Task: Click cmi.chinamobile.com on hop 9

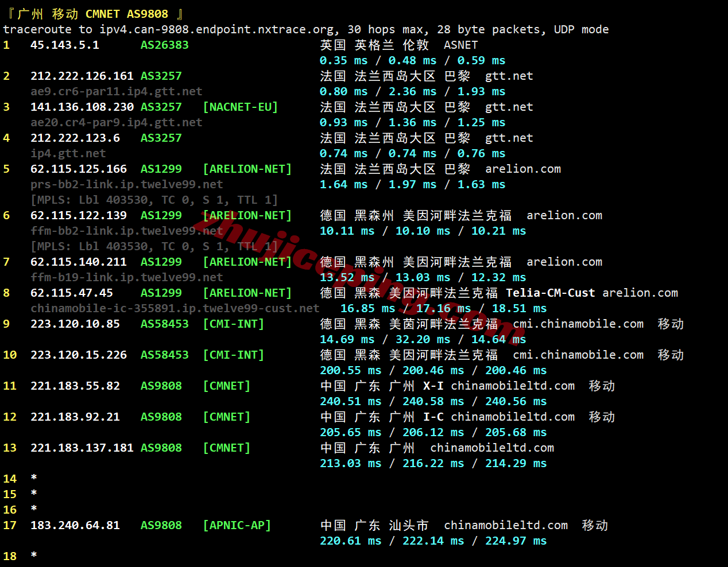Action: [578, 324]
